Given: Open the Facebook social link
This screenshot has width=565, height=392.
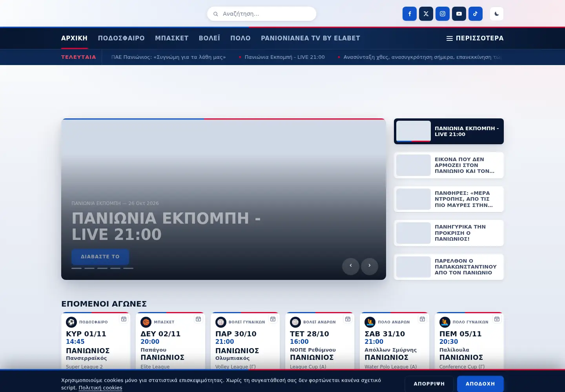Looking at the screenshot, I should (410, 14).
